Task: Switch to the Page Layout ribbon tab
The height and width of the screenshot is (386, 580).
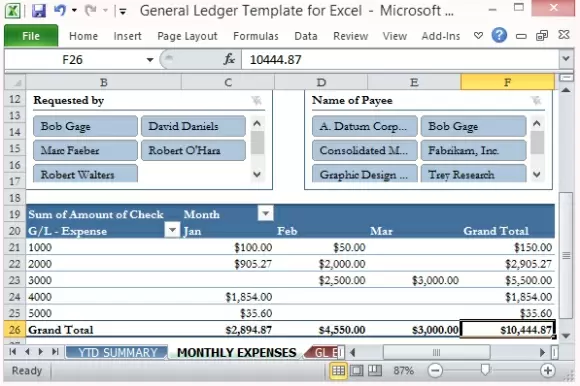Action: pyautogui.click(x=187, y=36)
